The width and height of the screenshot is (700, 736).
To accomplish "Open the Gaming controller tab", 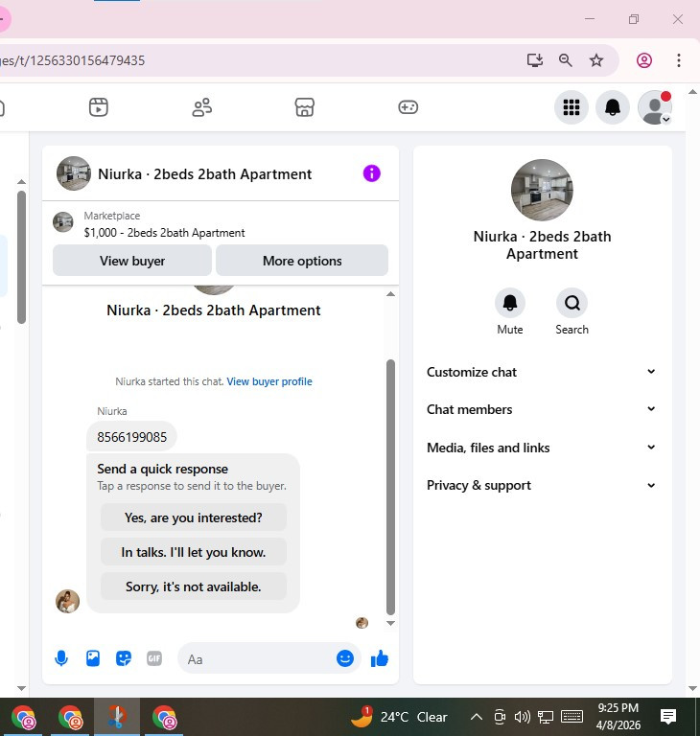I will pyautogui.click(x=408, y=107).
